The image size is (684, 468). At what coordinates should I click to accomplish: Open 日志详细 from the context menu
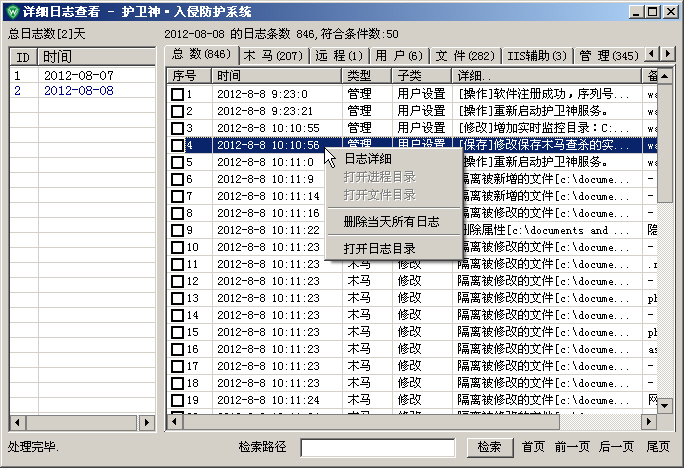pyautogui.click(x=368, y=159)
